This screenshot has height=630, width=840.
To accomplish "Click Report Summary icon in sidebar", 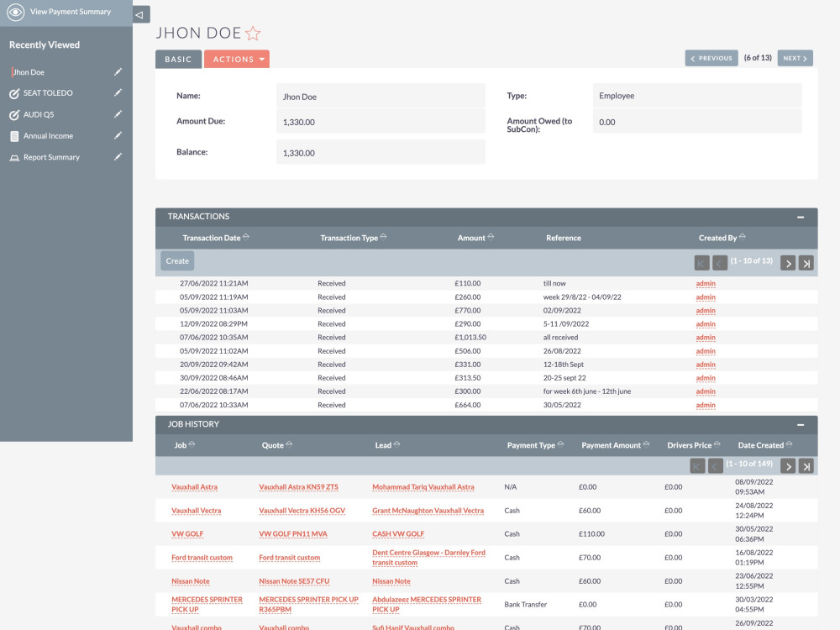I will [14, 158].
